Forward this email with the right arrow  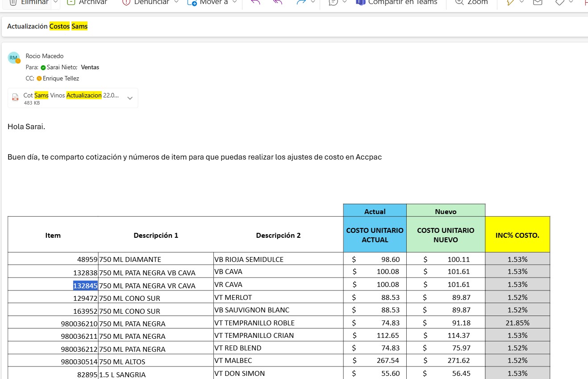301,2
